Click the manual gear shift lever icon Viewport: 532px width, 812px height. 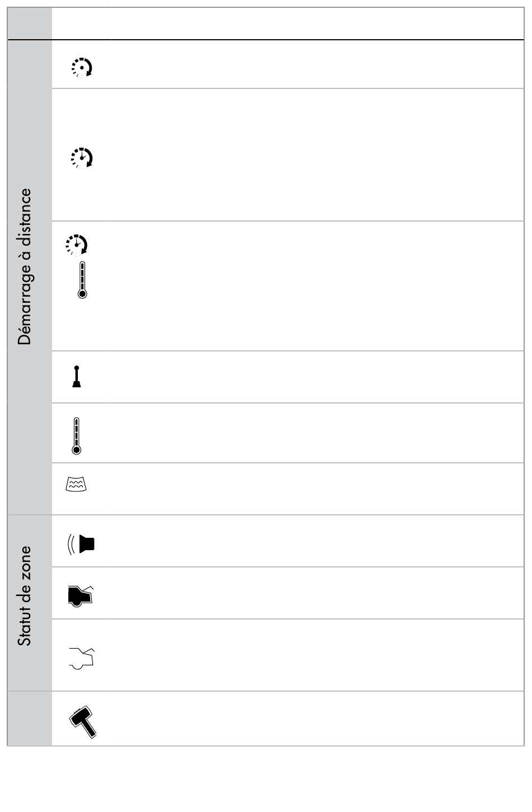(x=77, y=377)
